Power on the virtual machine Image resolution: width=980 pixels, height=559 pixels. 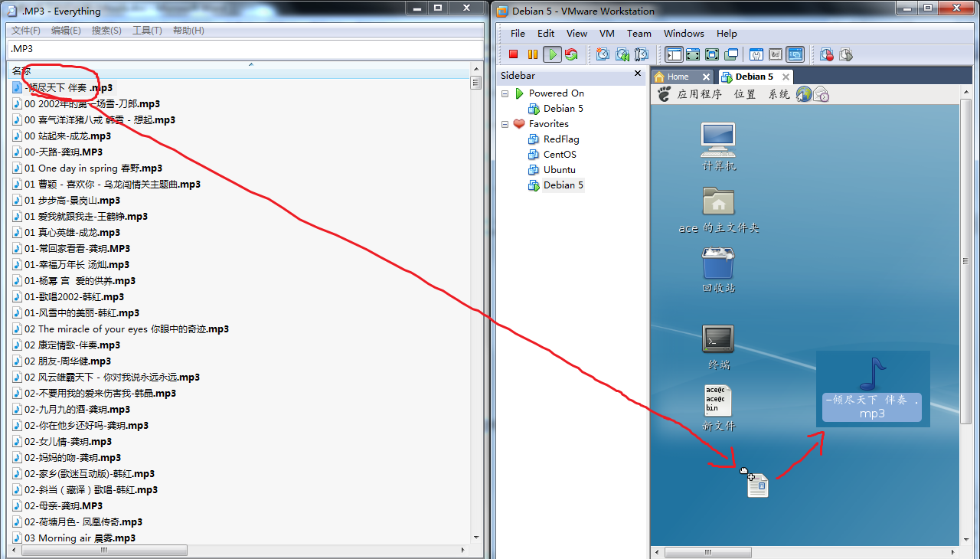click(552, 54)
